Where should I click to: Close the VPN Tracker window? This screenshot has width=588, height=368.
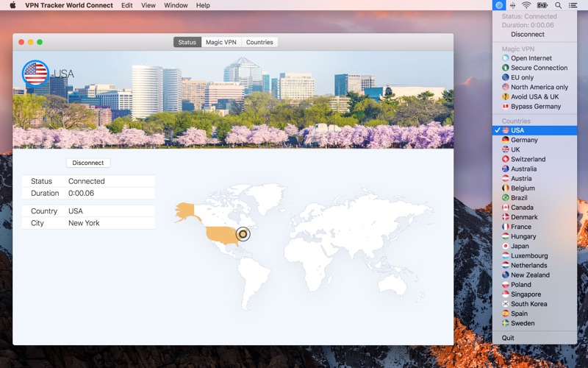point(21,42)
